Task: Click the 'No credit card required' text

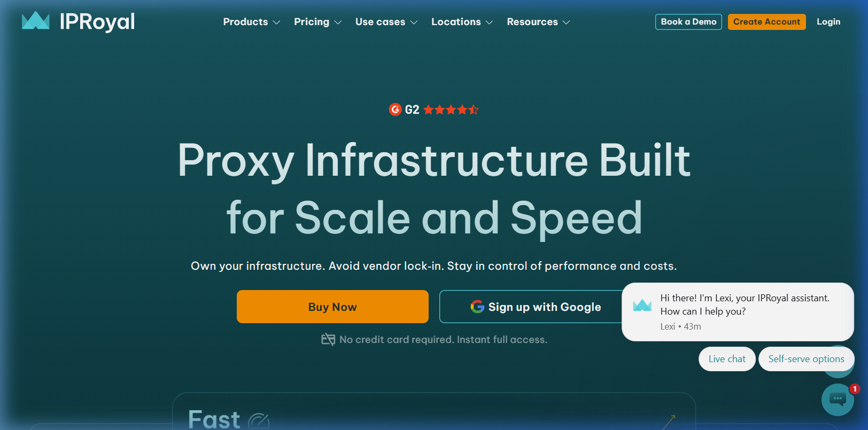Action: [x=443, y=339]
